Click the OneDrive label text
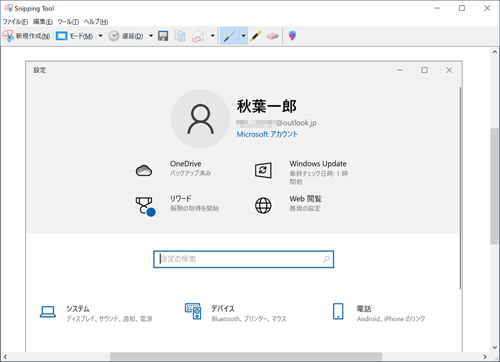The width and height of the screenshot is (500, 362). pyautogui.click(x=186, y=164)
